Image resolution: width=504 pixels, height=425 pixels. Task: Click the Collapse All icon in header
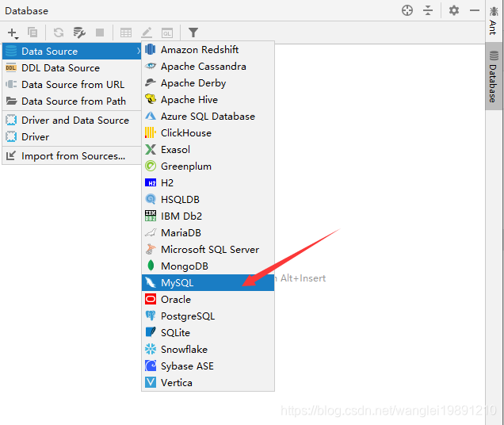(428, 10)
